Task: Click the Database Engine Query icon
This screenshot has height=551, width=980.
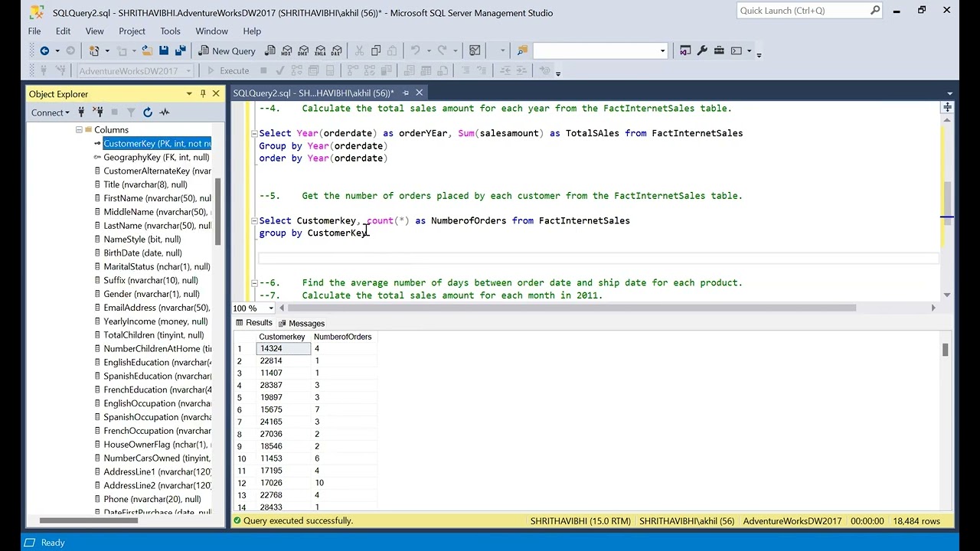Action: 269,51
